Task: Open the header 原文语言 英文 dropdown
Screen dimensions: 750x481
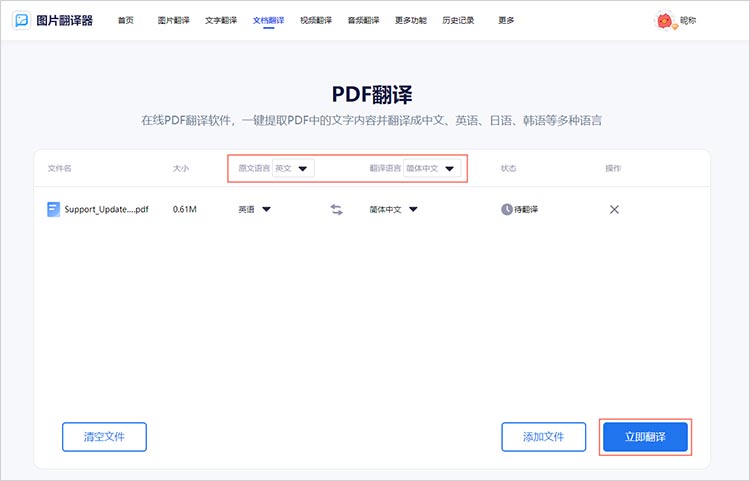Action: [293, 168]
